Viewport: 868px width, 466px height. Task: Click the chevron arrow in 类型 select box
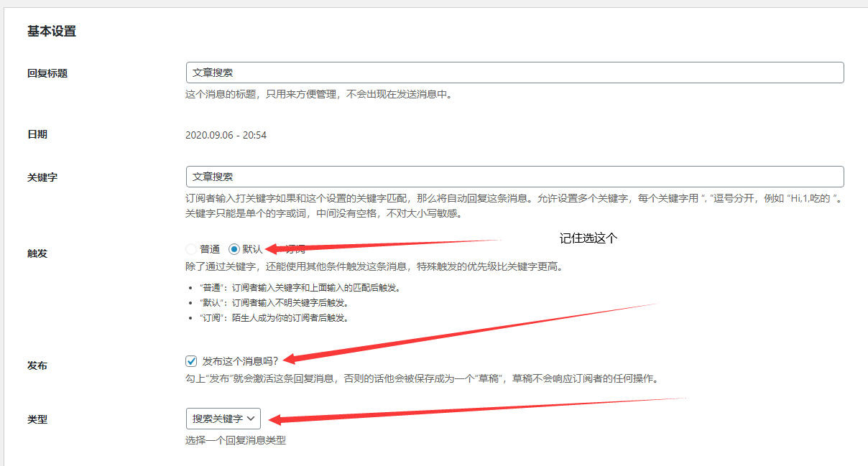tap(251, 418)
